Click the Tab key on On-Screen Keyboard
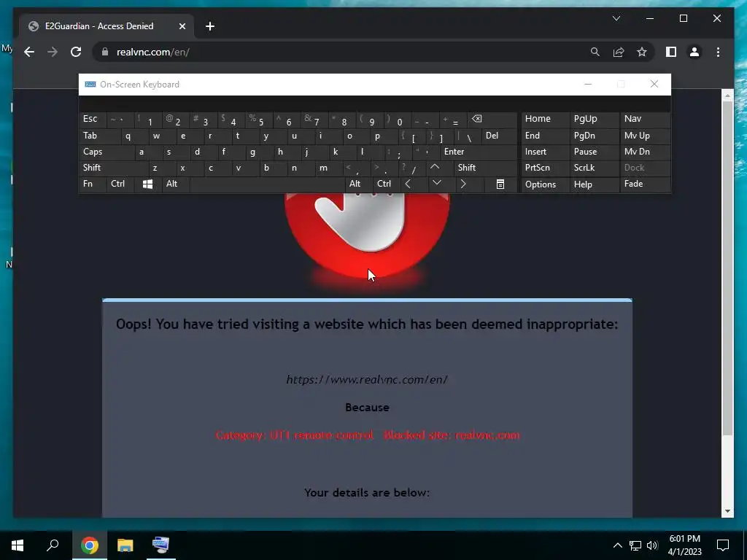This screenshot has height=560, width=747. coord(100,136)
